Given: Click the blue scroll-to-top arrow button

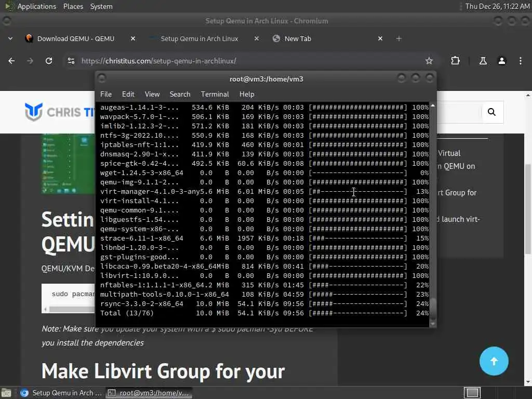Looking at the screenshot, I should coord(494,361).
